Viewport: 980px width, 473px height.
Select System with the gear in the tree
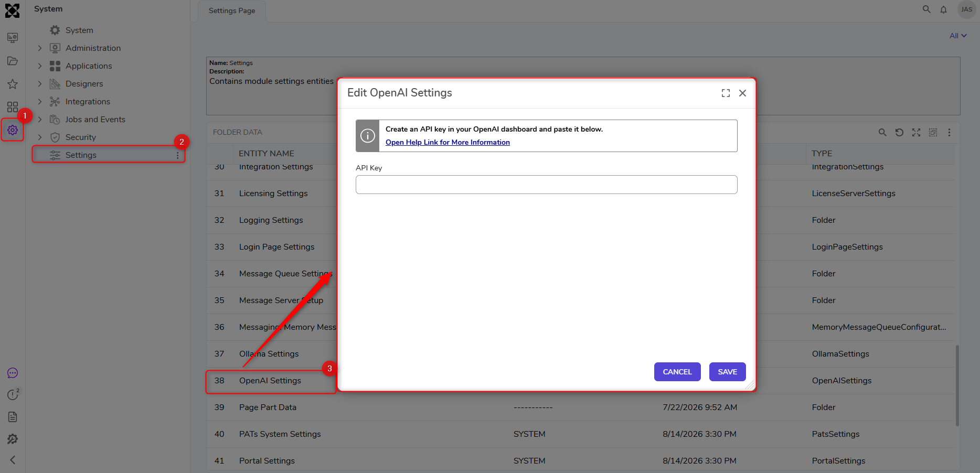pos(79,30)
